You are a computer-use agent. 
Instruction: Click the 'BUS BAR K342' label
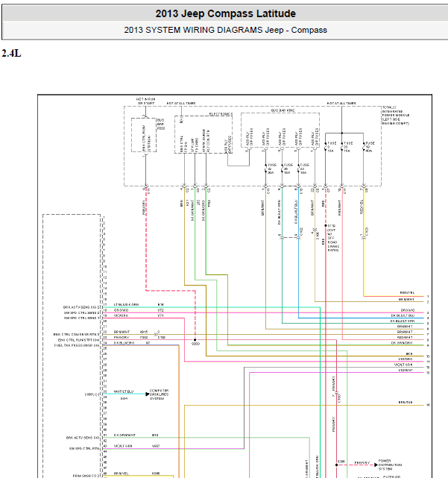click(283, 110)
